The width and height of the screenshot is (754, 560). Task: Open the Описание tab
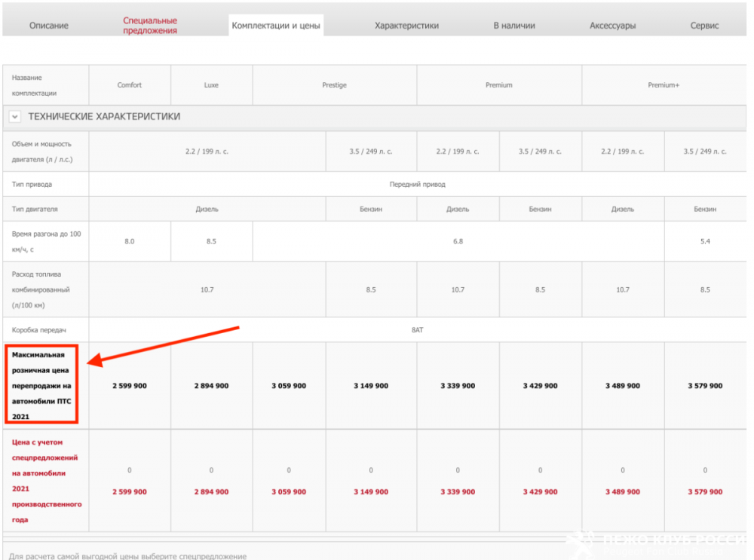point(49,26)
